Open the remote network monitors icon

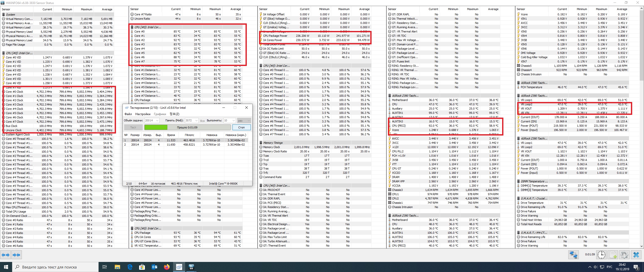573,255
